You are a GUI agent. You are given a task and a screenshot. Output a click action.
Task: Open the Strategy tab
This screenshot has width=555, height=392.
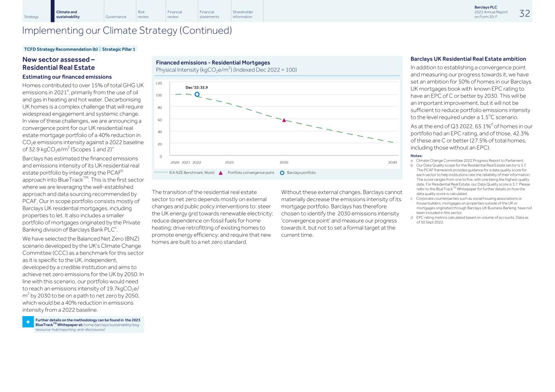31,17
